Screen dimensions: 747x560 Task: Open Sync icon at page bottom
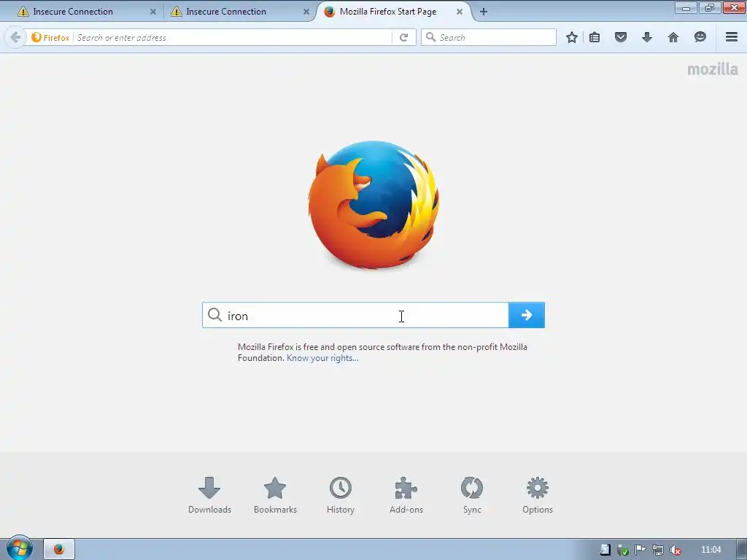(472, 495)
